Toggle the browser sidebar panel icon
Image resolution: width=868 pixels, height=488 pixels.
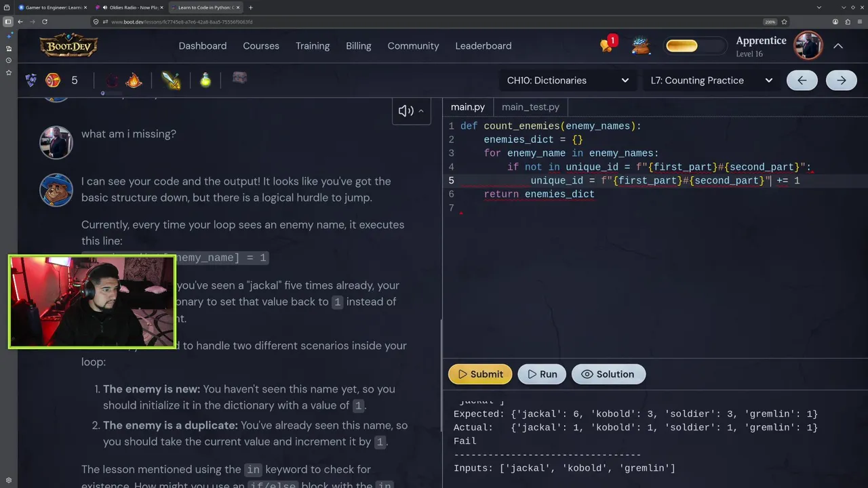[x=8, y=22]
